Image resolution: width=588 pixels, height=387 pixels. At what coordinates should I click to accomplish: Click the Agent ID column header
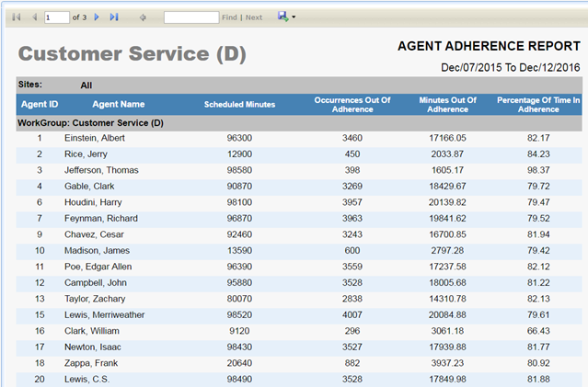(40, 104)
